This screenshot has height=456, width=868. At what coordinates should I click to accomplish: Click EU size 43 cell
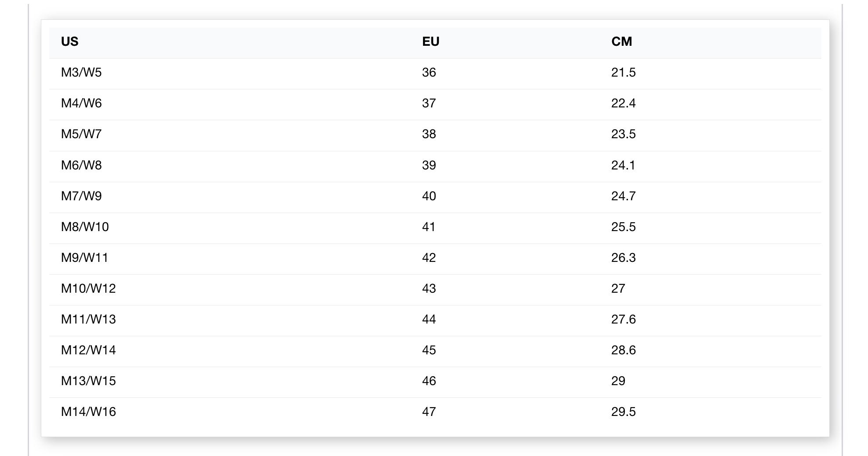[429, 288]
